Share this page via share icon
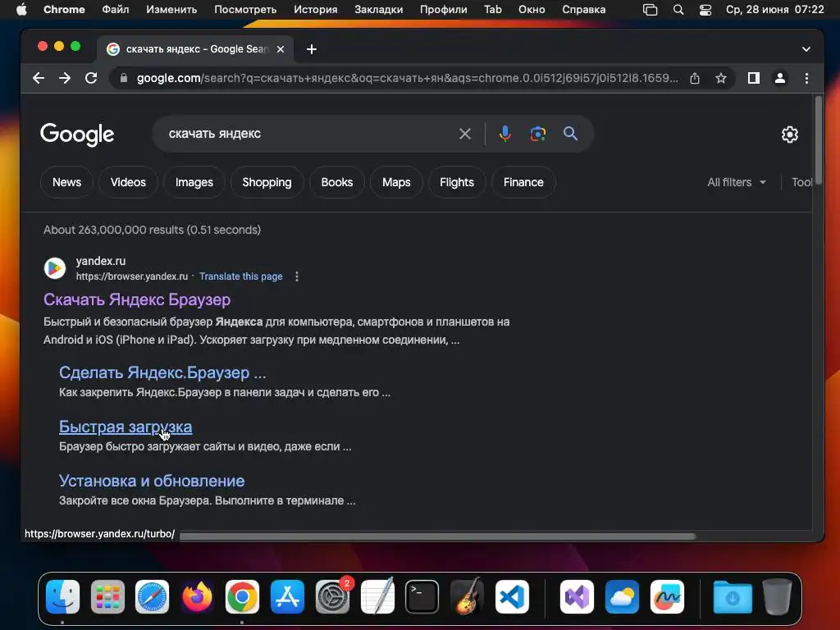Viewport: 840px width, 630px height. click(695, 78)
